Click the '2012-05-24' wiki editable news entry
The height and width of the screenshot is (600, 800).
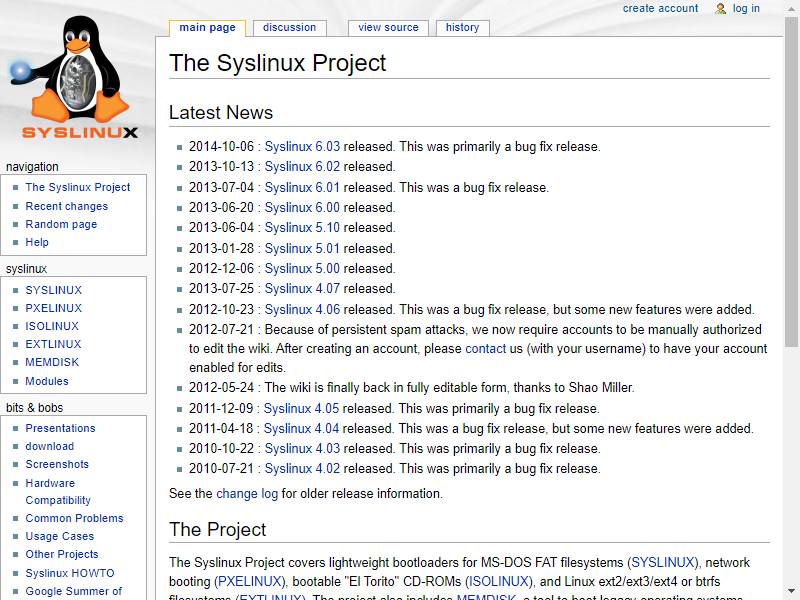tap(412, 388)
